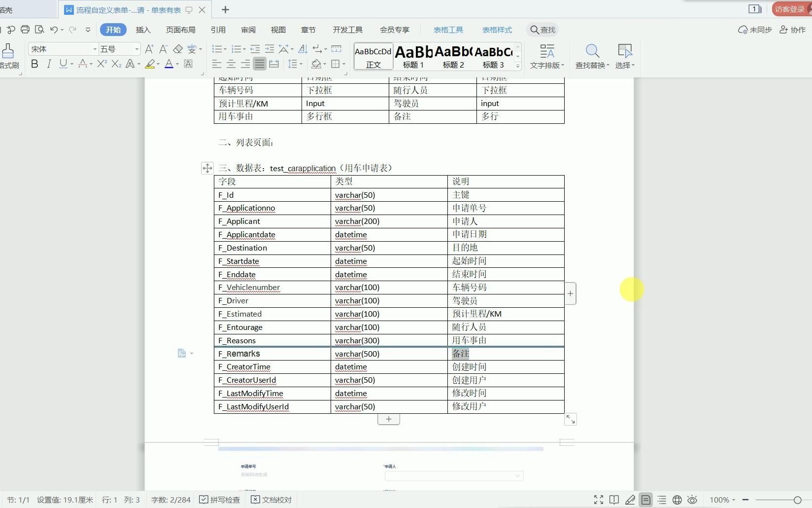
Task: Switch to full screen view in status bar
Action: point(599,500)
